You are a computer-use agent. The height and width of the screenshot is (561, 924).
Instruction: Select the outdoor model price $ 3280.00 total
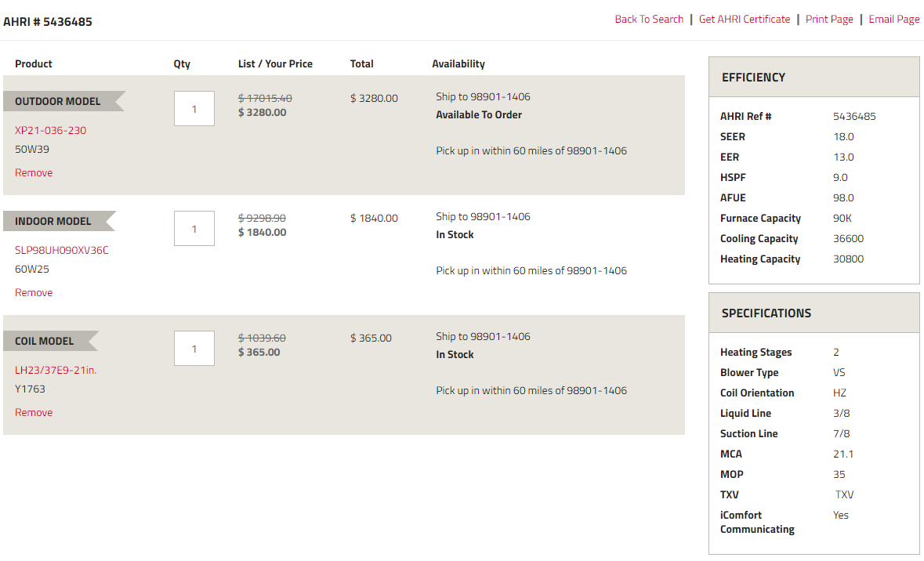click(374, 99)
